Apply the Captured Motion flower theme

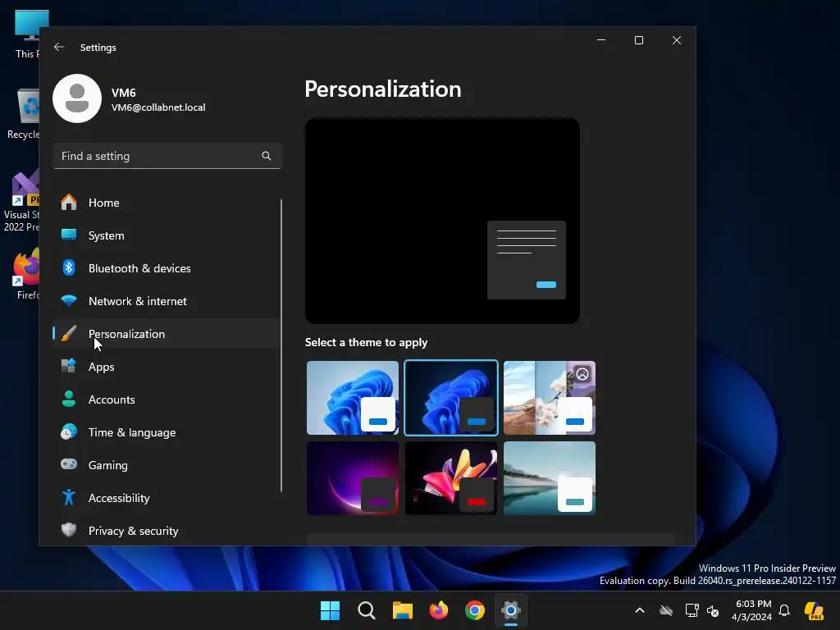pos(451,478)
